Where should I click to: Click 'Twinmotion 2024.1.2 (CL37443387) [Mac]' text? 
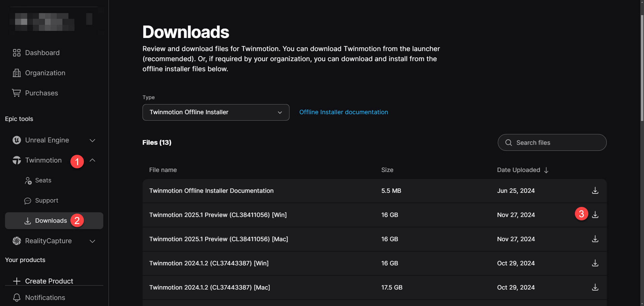[x=210, y=288]
